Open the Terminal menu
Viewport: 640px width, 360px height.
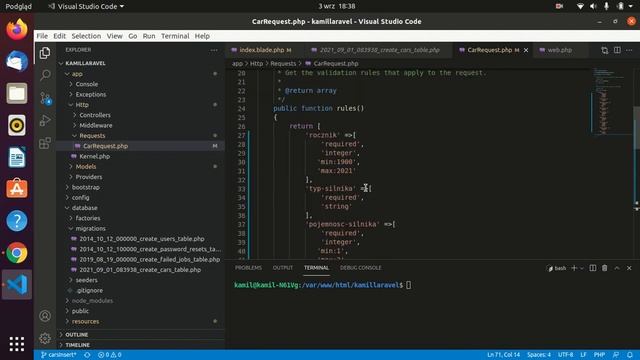coord(175,36)
